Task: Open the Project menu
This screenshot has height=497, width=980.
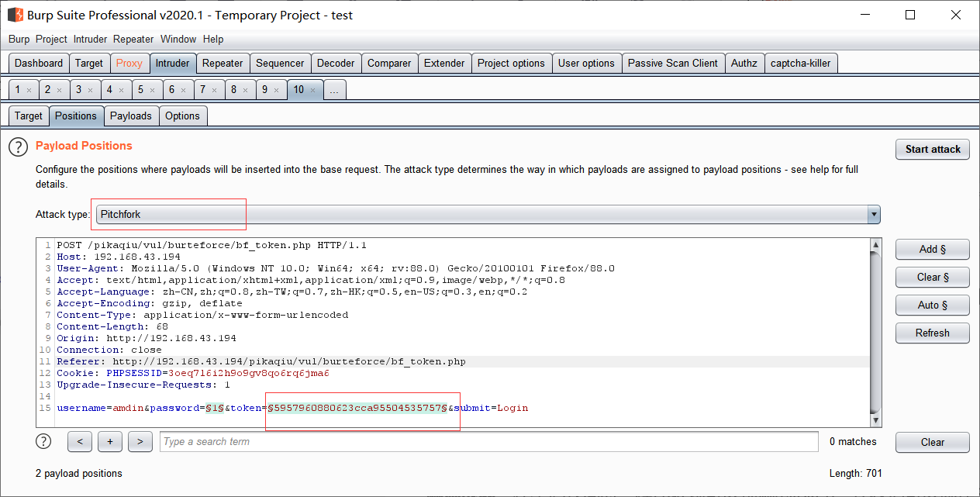Action: tap(51, 39)
